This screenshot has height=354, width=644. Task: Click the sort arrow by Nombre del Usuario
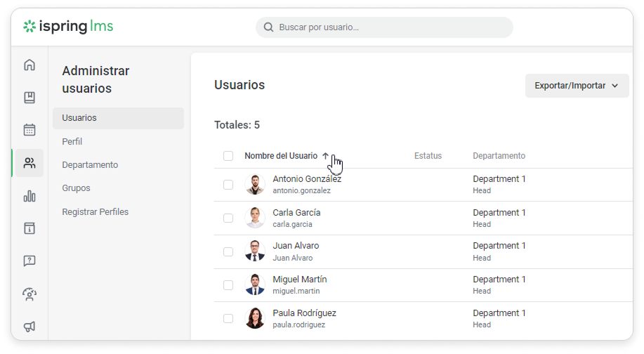[x=326, y=156]
